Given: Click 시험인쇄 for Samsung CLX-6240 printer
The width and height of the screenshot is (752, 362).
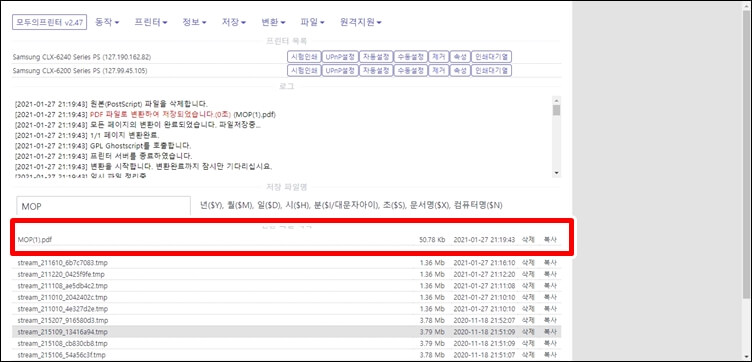Looking at the screenshot, I should [x=304, y=57].
